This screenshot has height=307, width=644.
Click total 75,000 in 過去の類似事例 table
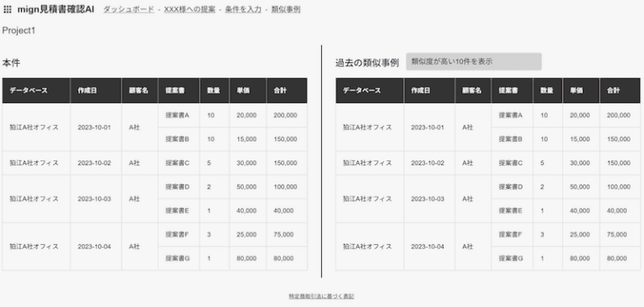617,235
